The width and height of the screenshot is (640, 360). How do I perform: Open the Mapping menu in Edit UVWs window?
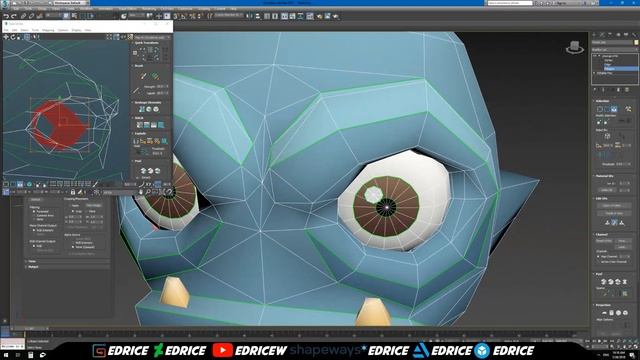(48, 30)
